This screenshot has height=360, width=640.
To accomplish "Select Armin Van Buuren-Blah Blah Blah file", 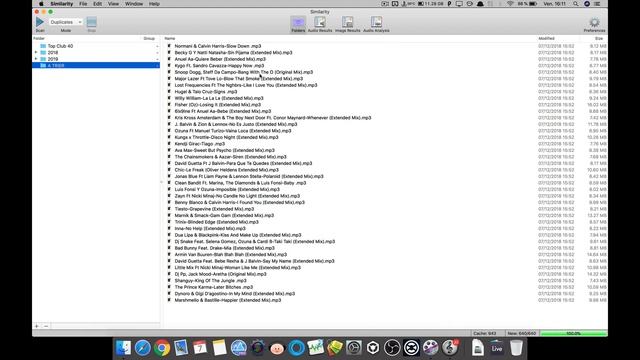I will pos(231,255).
